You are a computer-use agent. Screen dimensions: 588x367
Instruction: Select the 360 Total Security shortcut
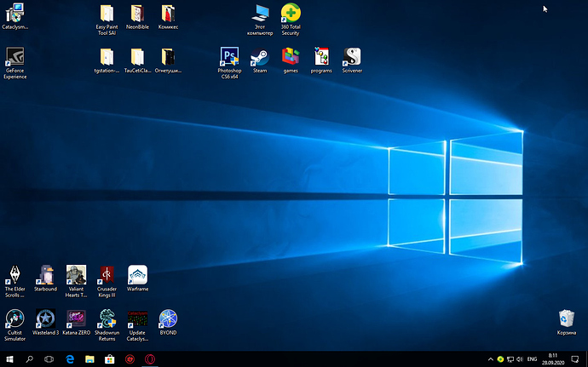291,20
